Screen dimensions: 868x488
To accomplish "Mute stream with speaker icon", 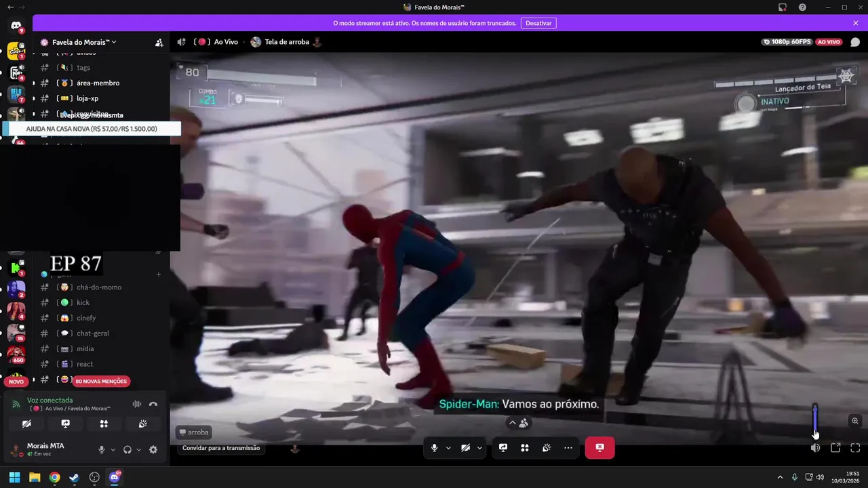I will [816, 448].
